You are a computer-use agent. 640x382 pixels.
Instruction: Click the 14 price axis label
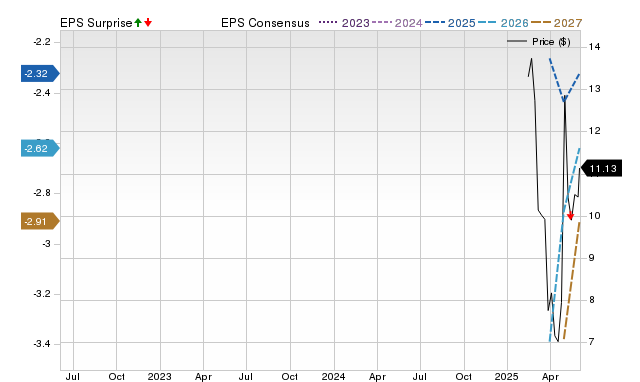coord(594,47)
